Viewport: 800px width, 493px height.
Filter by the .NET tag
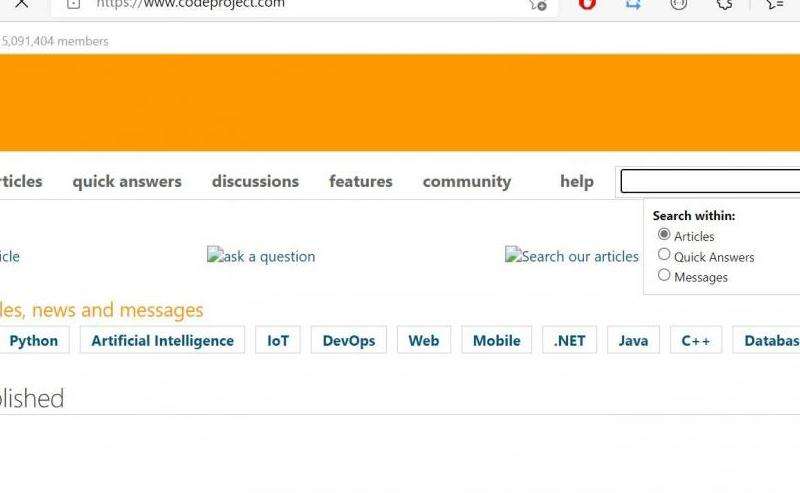point(570,340)
